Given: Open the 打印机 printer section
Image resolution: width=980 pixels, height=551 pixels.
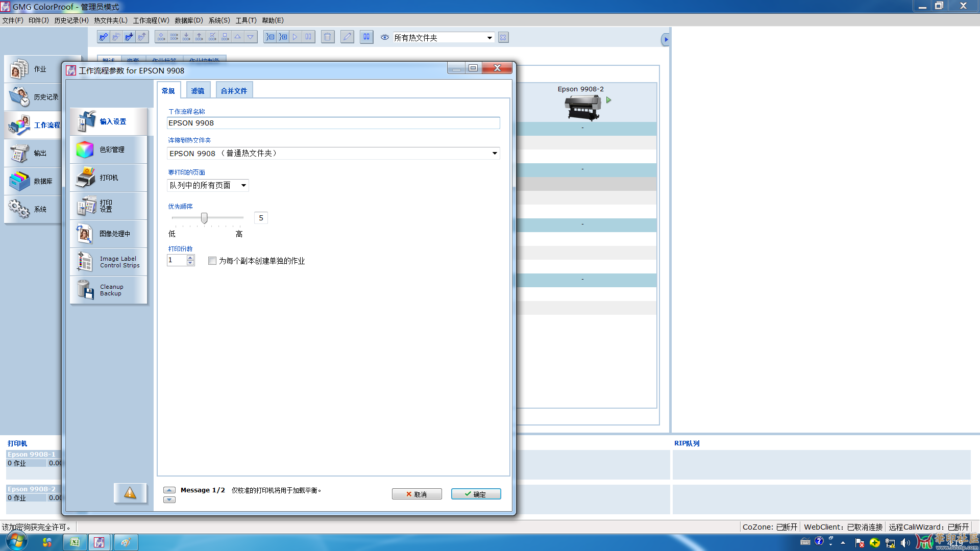Looking at the screenshot, I should (x=109, y=178).
